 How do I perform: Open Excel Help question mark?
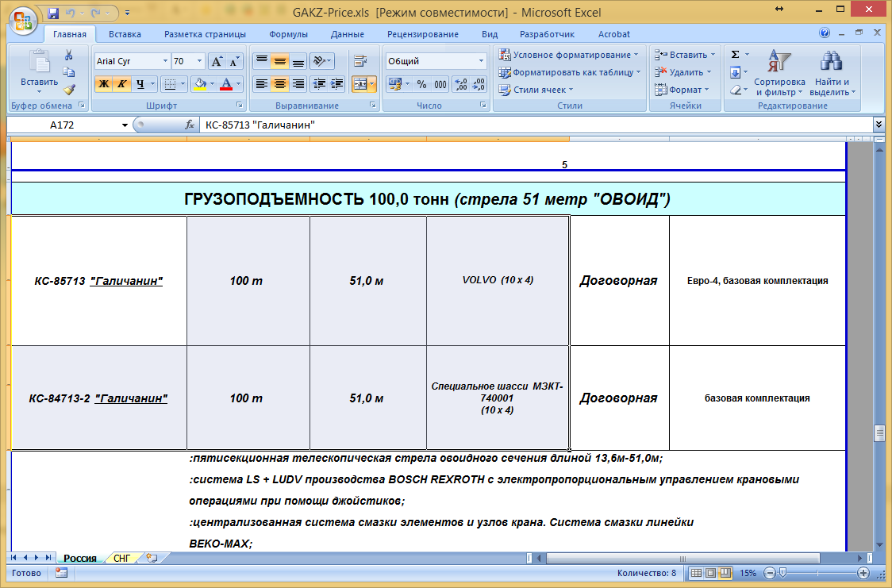825,33
